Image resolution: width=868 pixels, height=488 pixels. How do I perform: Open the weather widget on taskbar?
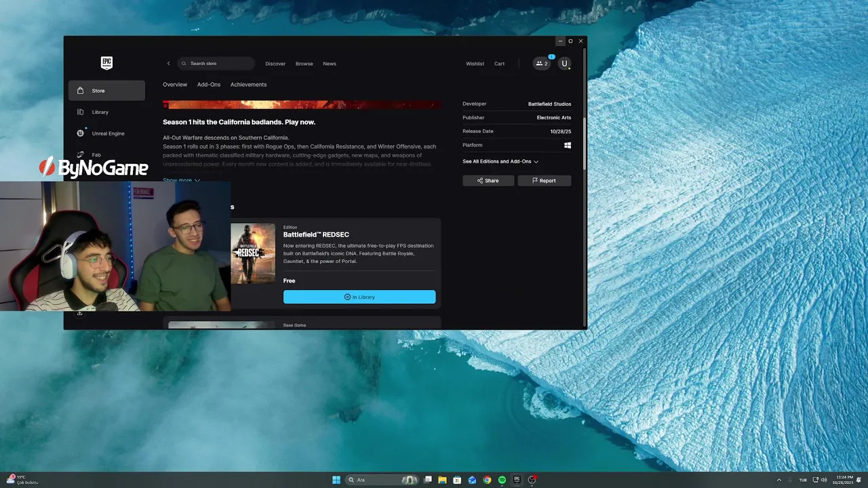[x=22, y=480]
